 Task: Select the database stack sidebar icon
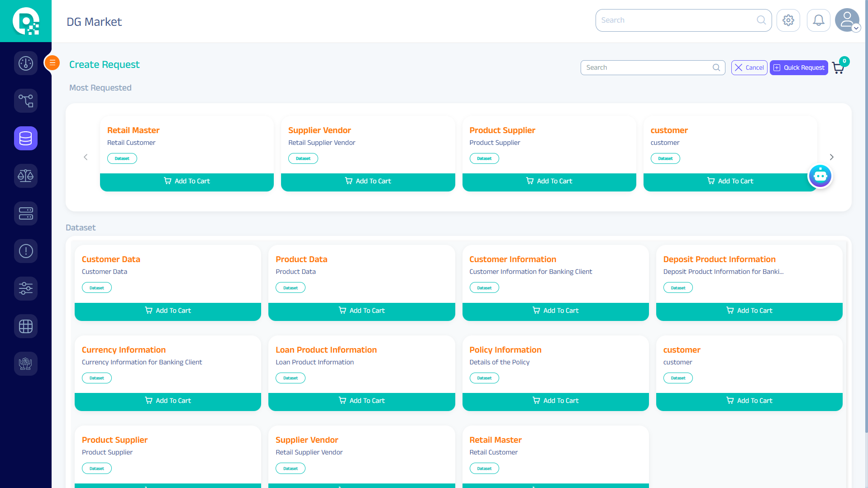[x=26, y=138]
